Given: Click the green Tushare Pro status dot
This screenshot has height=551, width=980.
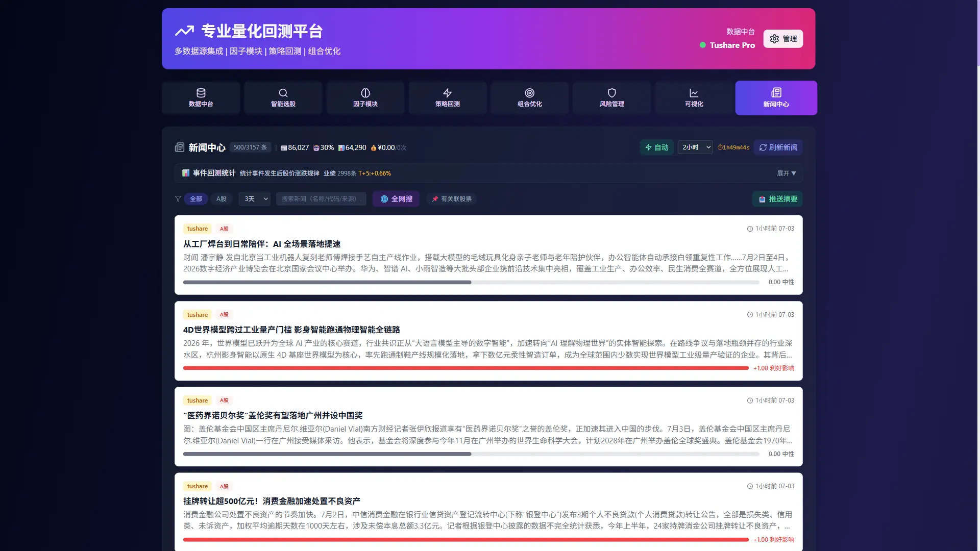Looking at the screenshot, I should point(703,45).
